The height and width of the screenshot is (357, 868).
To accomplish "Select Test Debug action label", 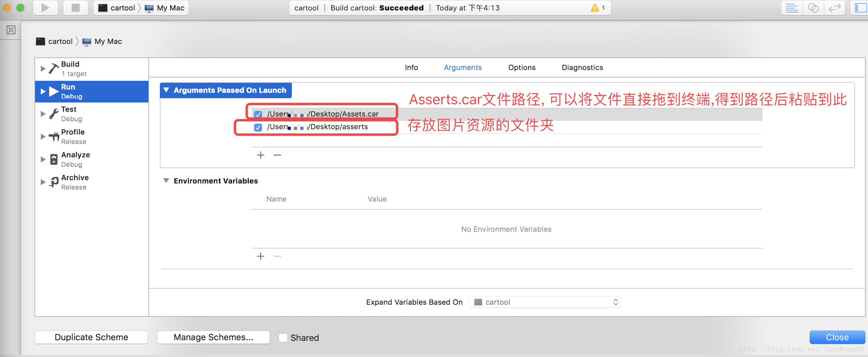I will tap(71, 114).
